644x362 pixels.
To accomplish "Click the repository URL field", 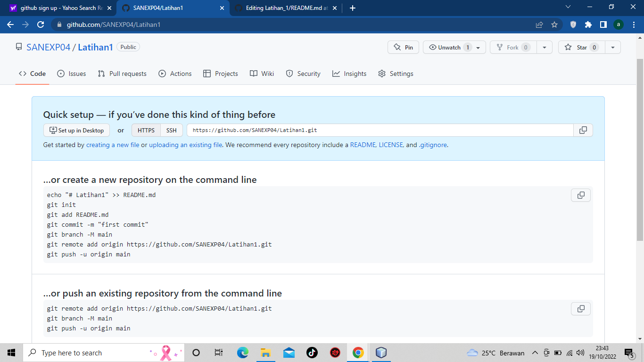I will coord(380,130).
